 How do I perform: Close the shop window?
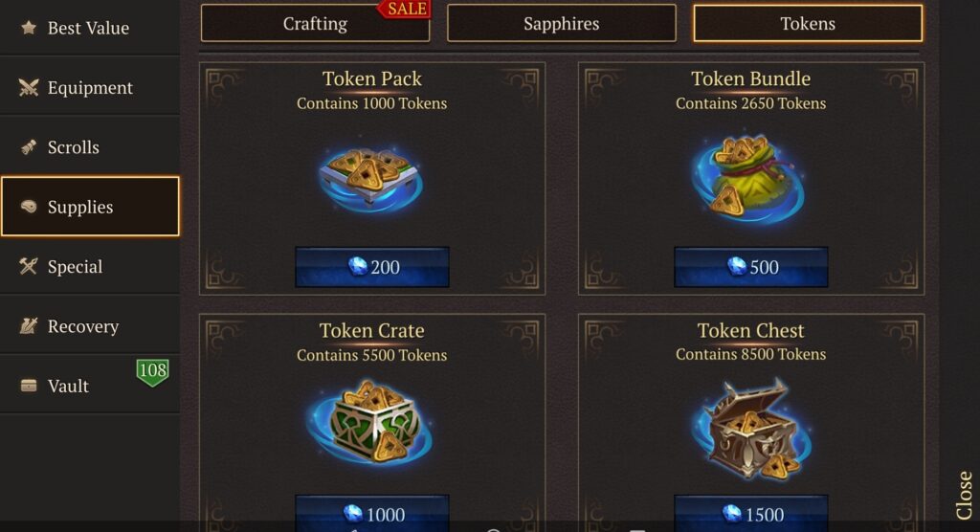click(x=965, y=495)
